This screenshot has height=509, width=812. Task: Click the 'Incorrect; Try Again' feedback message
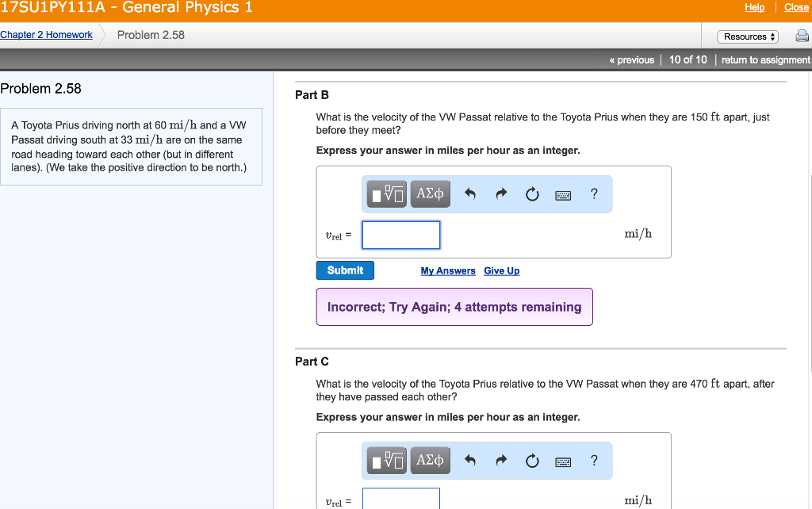pos(454,307)
